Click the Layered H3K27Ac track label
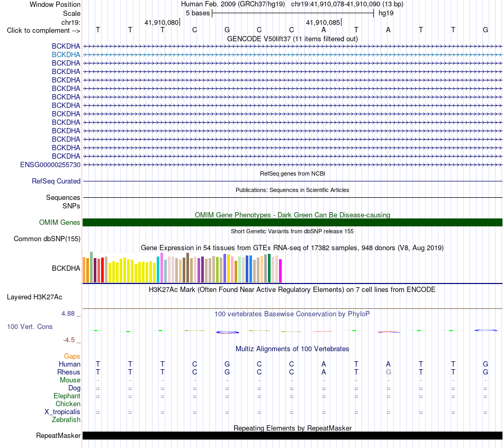The width and height of the screenshot is (503, 448). coord(34,297)
